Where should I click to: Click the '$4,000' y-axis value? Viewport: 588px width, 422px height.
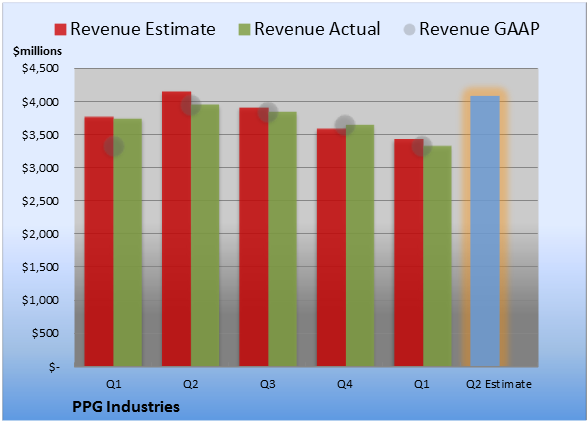click(40, 102)
